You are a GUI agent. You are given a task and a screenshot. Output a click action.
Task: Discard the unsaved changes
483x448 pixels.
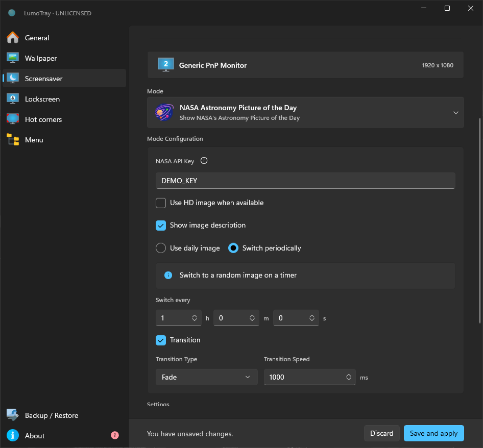click(382, 433)
